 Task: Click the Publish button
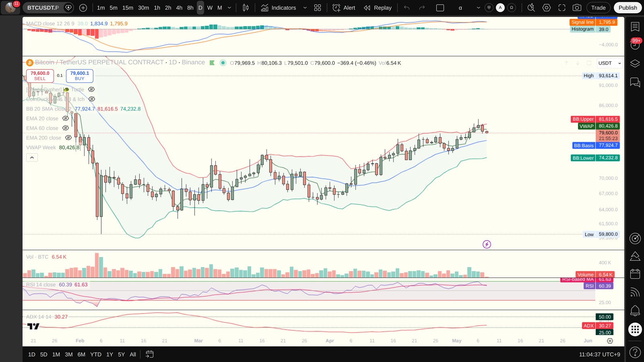tap(627, 8)
